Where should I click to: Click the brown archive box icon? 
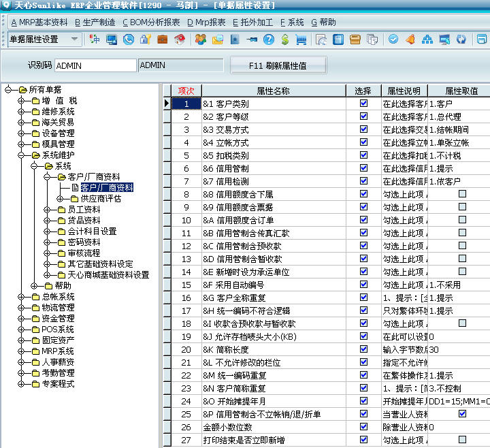pos(355,39)
